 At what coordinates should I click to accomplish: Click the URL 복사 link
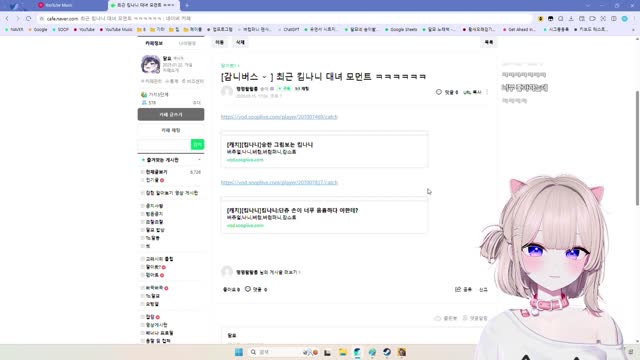472,92
